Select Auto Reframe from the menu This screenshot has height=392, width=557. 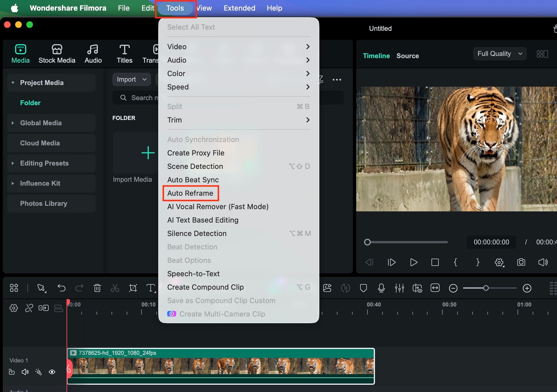tap(190, 193)
